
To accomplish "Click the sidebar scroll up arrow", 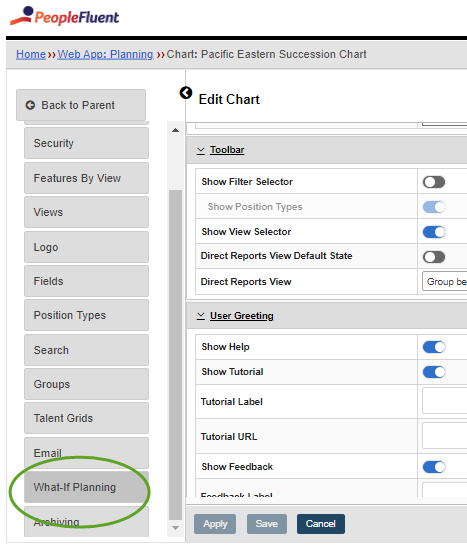I will 176,130.
